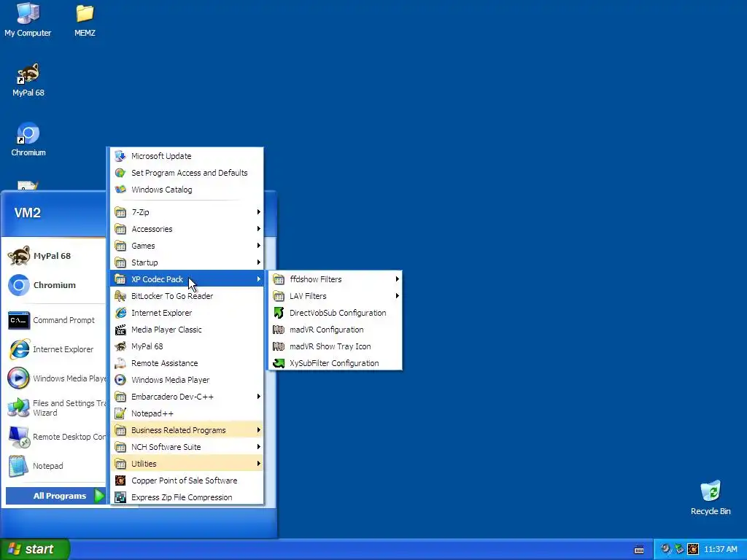Image resolution: width=747 pixels, height=560 pixels.
Task: Choose MyPal 68 in All Programs list
Action: [187, 346]
